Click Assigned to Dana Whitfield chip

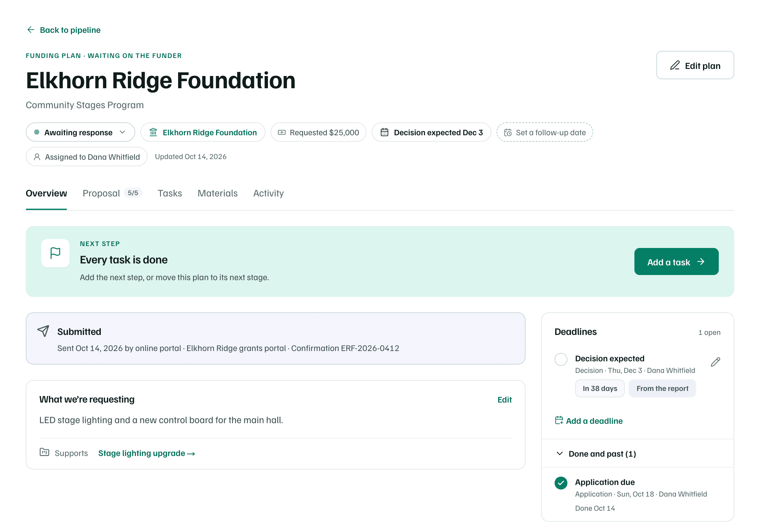point(86,157)
